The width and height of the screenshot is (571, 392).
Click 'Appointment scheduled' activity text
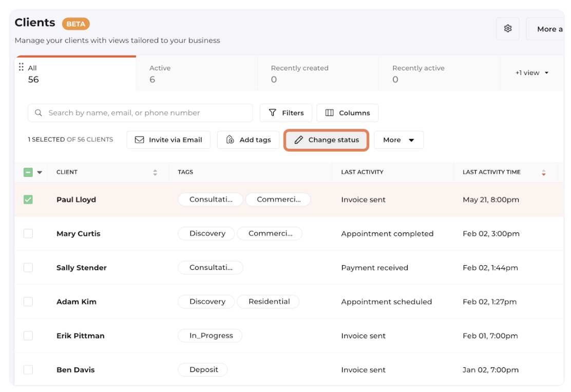pyautogui.click(x=386, y=302)
